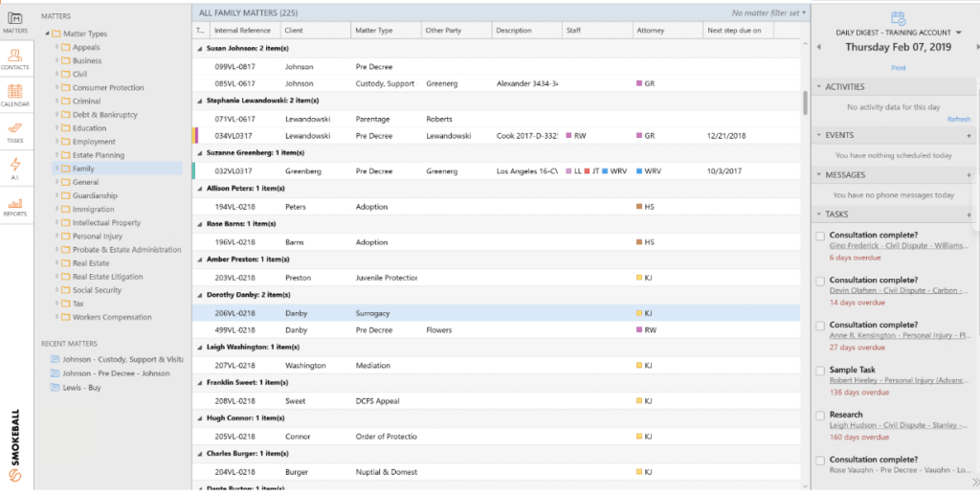The width and height of the screenshot is (980, 497).
Task: Select Real Estate Litigation in matter types tree
Action: coord(107,277)
